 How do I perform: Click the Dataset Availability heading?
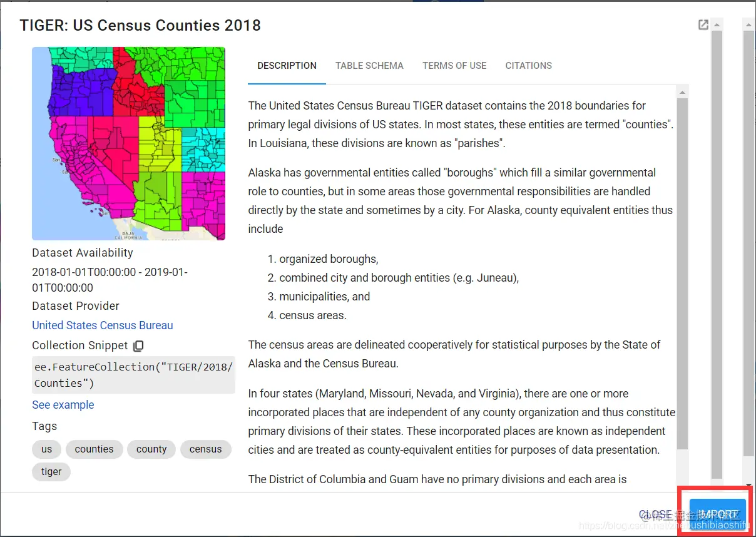[83, 253]
